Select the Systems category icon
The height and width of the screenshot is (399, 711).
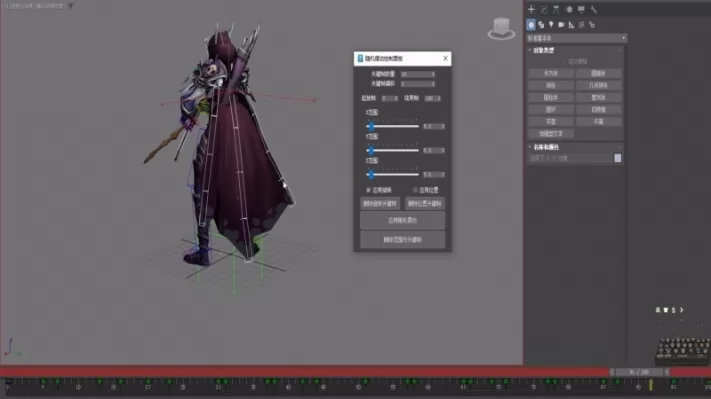coord(592,24)
